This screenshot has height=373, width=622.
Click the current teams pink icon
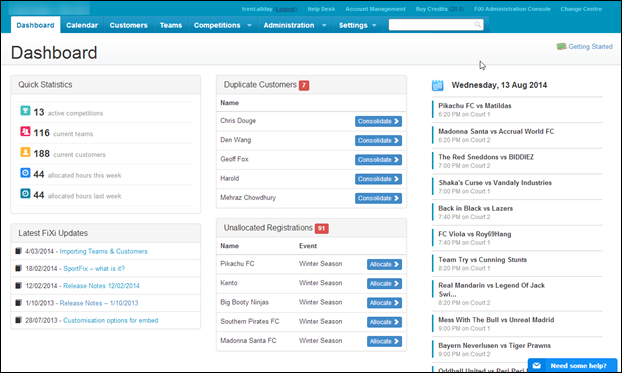click(x=25, y=131)
